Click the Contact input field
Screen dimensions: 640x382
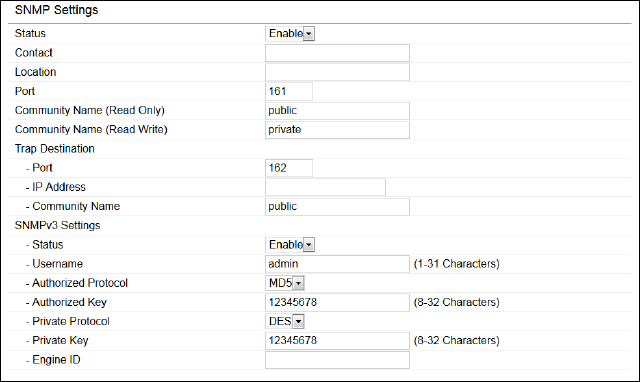click(x=337, y=53)
